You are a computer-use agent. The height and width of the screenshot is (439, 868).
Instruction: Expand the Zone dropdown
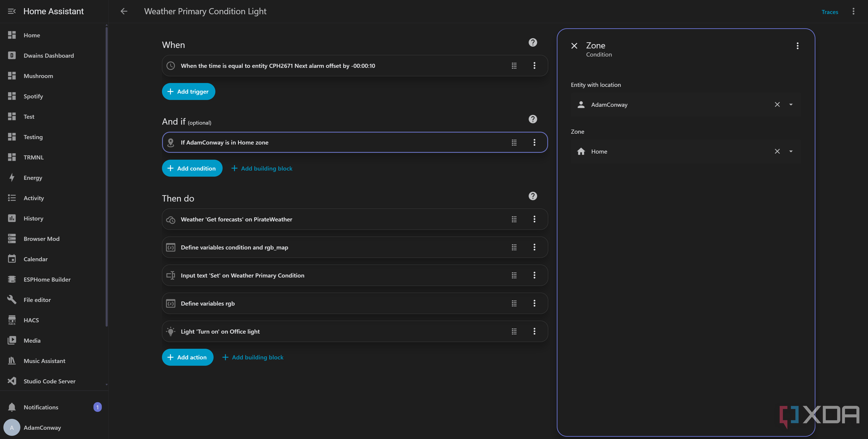pos(790,151)
